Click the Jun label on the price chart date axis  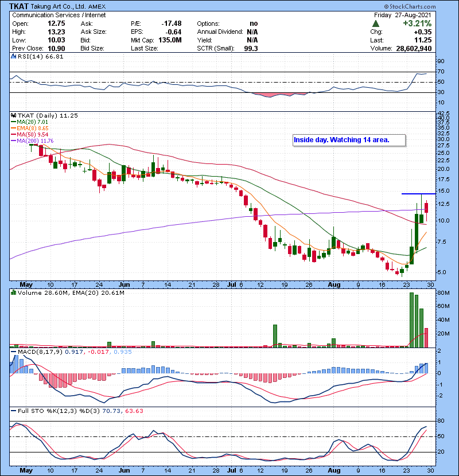coord(124,284)
